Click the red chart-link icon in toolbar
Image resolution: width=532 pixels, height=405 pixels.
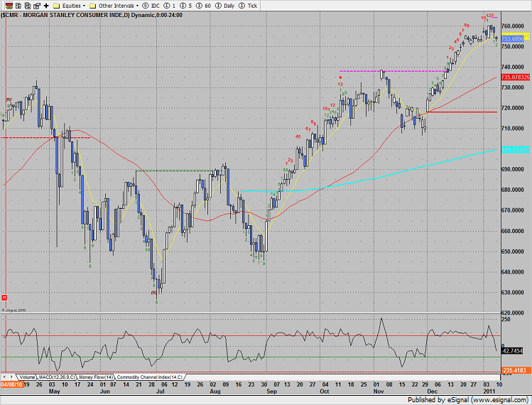tap(9, 6)
